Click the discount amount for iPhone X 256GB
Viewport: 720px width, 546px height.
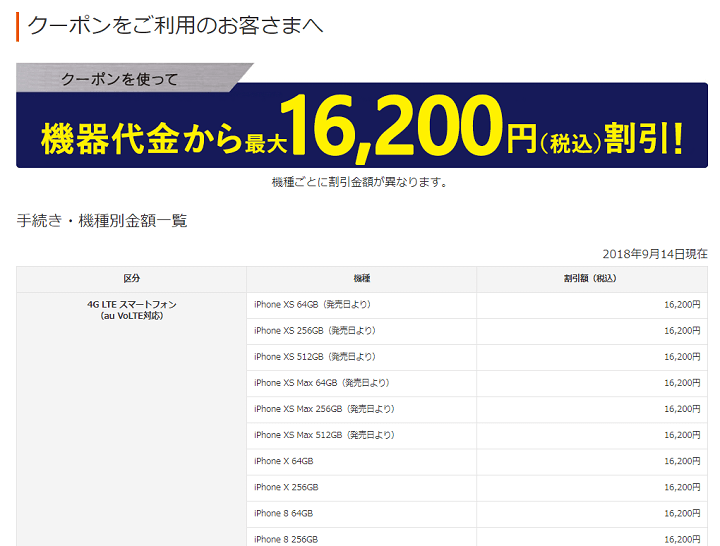pos(682,487)
